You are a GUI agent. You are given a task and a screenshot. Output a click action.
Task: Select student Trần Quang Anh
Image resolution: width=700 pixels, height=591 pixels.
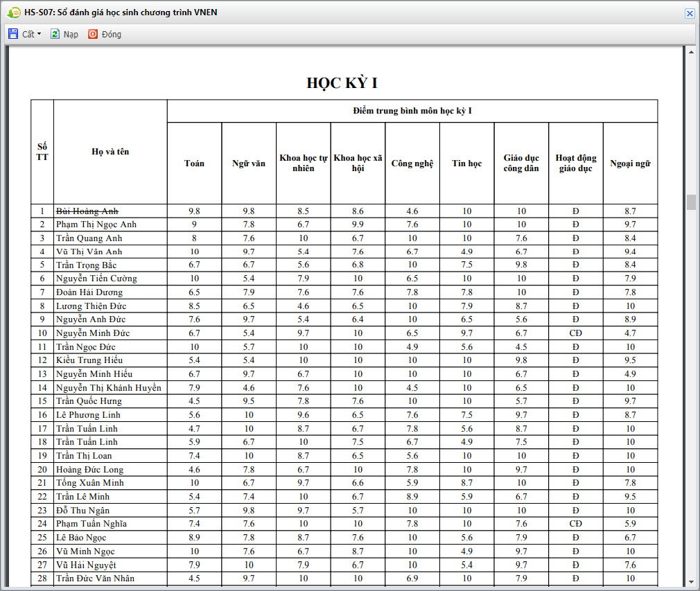pyautogui.click(x=89, y=238)
